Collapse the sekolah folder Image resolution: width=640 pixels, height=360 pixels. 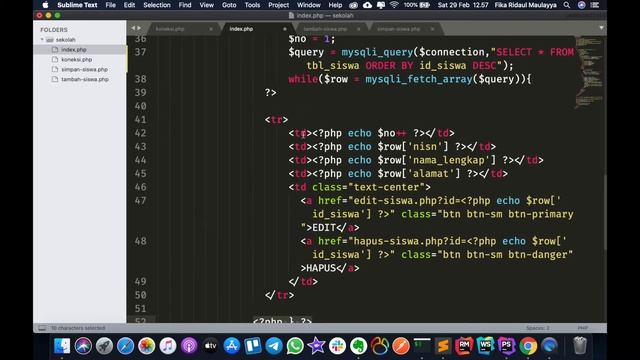[x=42, y=40]
